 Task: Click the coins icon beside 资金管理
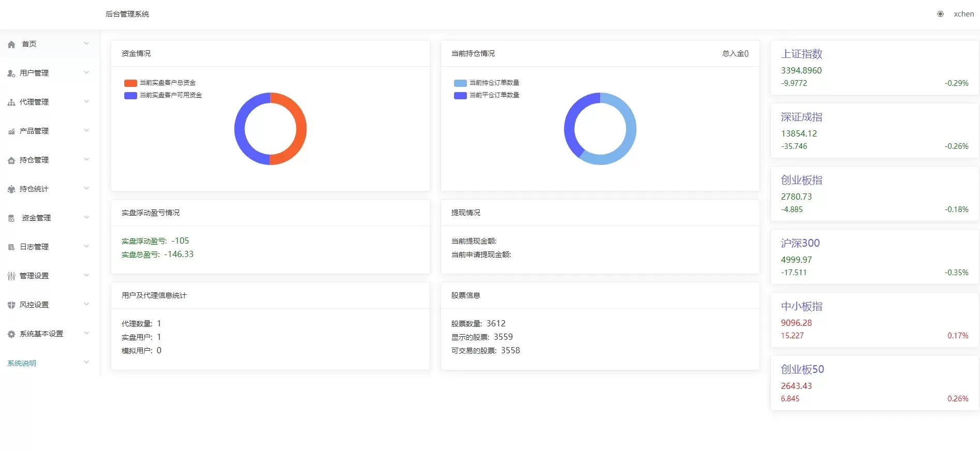(11, 218)
